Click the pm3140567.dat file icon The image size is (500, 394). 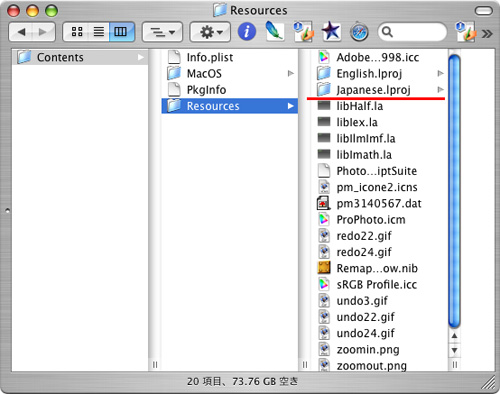pyautogui.click(x=323, y=203)
